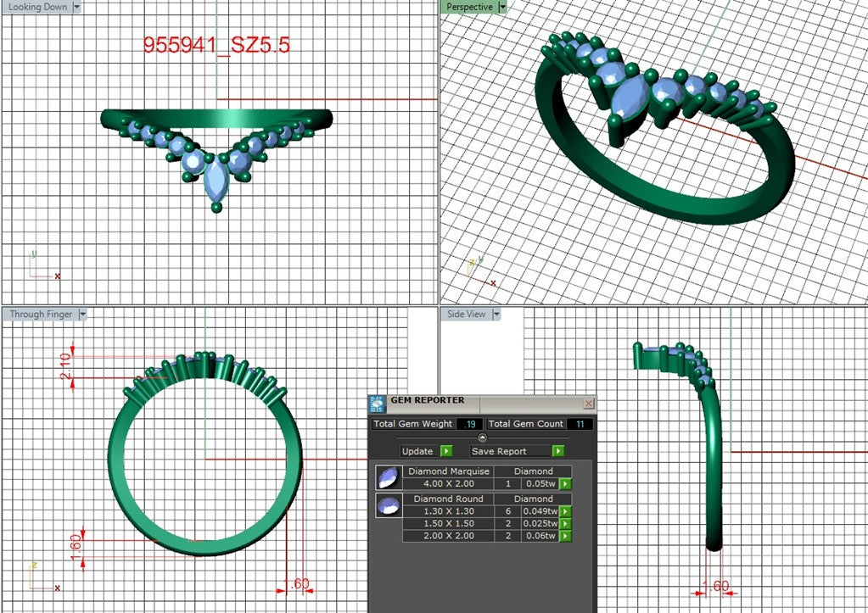Click the green arrow beside Save Report
The width and height of the screenshot is (868, 613).
tap(558, 451)
